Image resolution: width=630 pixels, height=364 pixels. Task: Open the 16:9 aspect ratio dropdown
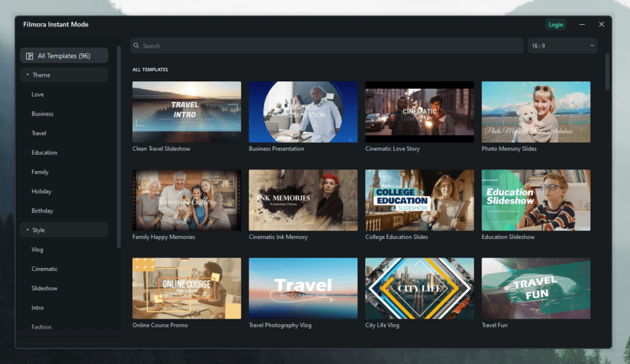[x=562, y=45]
